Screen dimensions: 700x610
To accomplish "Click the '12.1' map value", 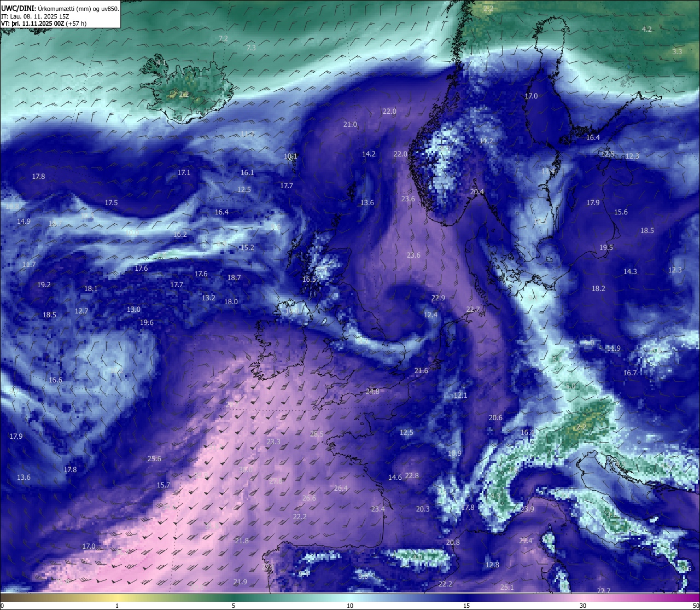I will tap(460, 395).
